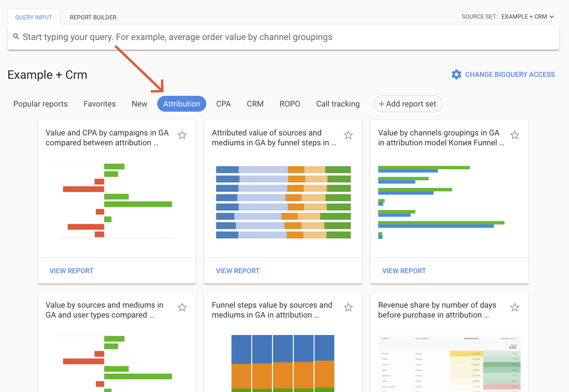Click the plus icon in Add report set
This screenshot has width=569, height=392.
[381, 104]
